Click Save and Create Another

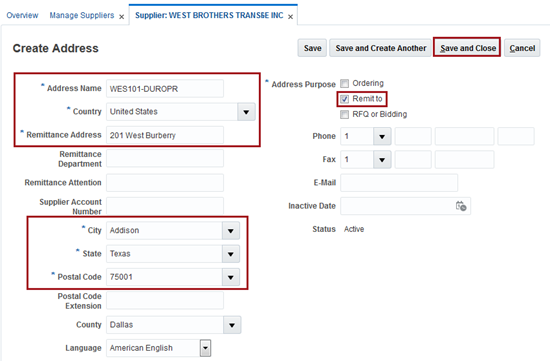point(381,48)
